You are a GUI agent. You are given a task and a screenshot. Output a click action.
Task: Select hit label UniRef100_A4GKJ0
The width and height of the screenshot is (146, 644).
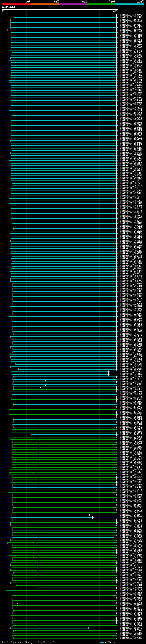[x=131, y=50]
